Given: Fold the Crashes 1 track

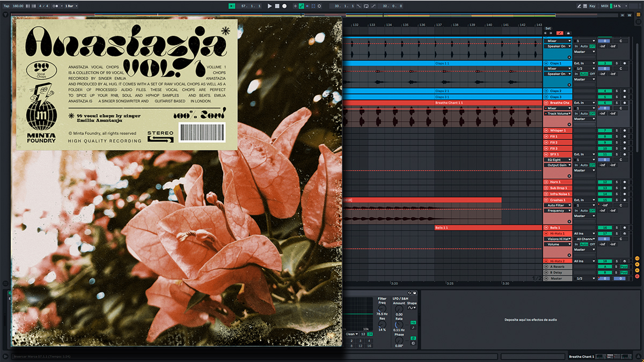Looking at the screenshot, I should (546, 200).
